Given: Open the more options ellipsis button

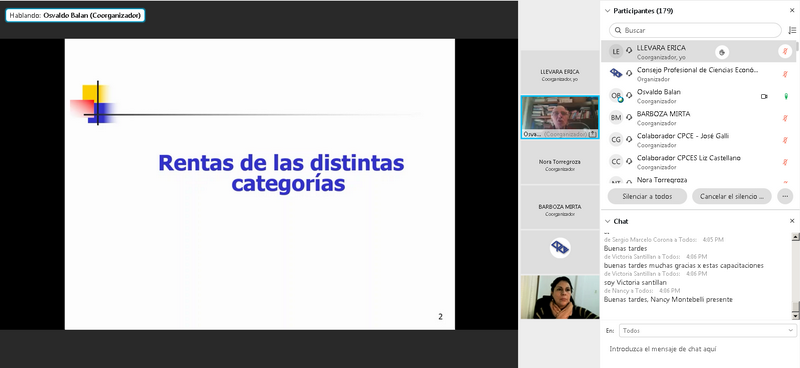Looking at the screenshot, I should 785,196.
